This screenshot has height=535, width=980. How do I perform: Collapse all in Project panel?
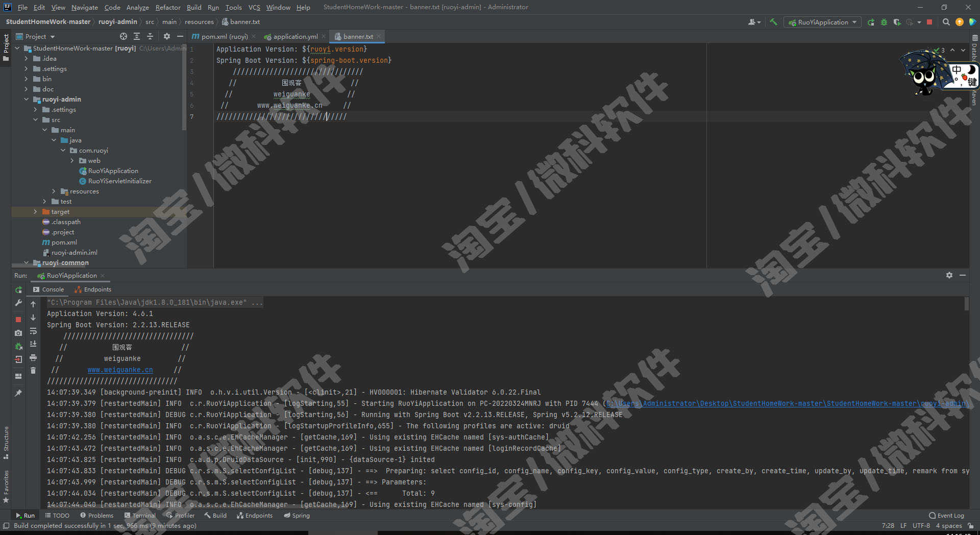tap(150, 36)
